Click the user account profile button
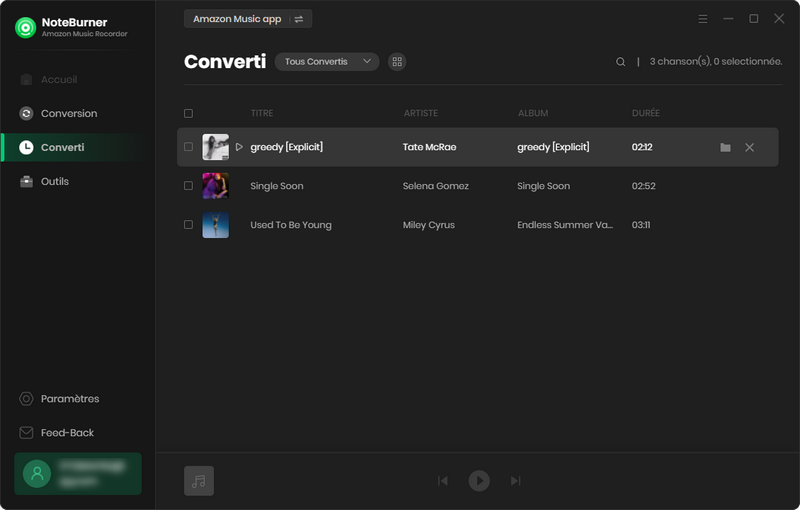 [78, 473]
